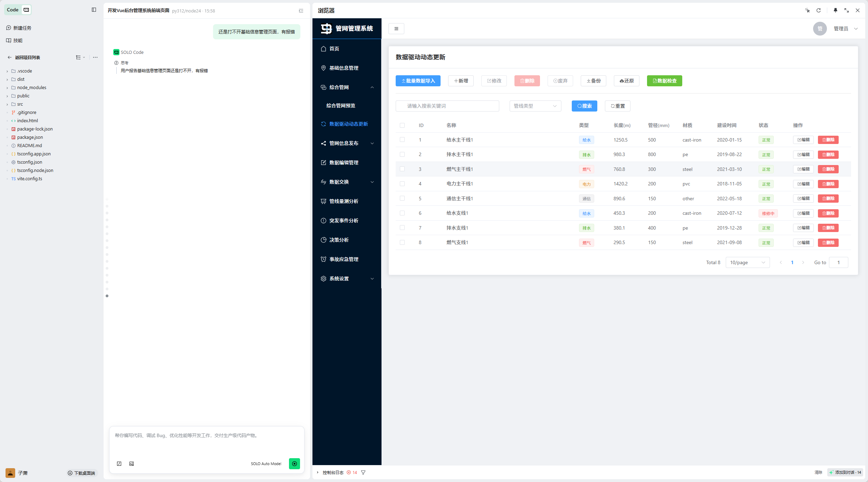Click the search keyword input field
The image size is (868, 482).
point(447,106)
